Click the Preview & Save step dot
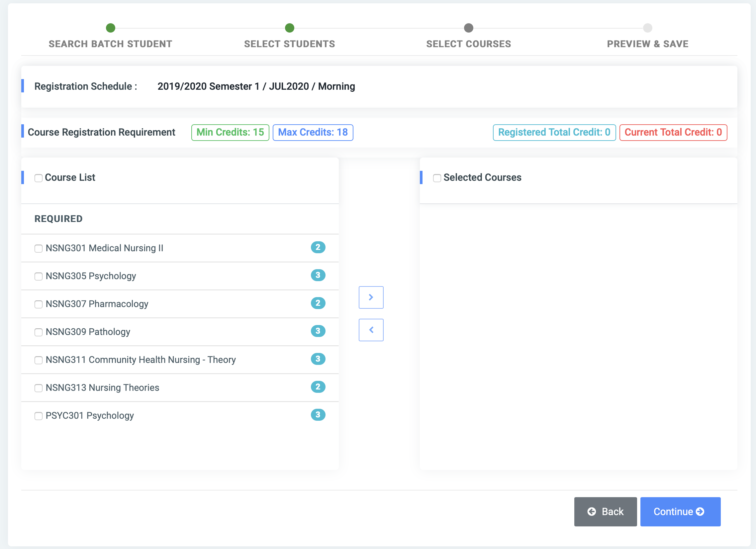This screenshot has width=756, height=549. pos(647,28)
